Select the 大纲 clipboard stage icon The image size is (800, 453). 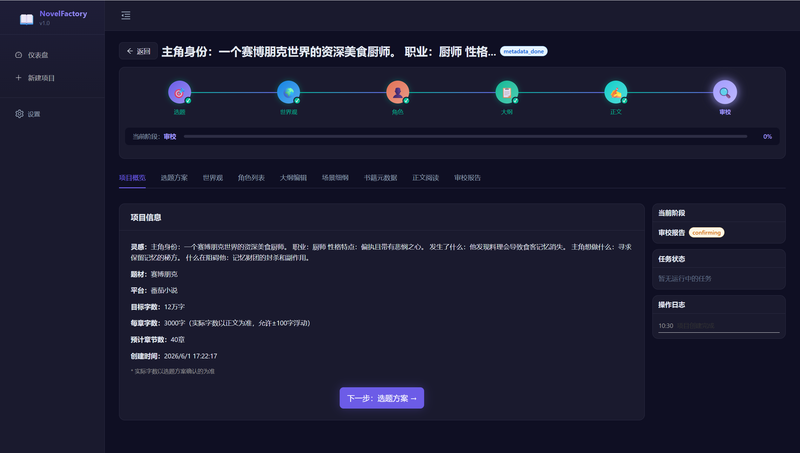[x=507, y=92]
